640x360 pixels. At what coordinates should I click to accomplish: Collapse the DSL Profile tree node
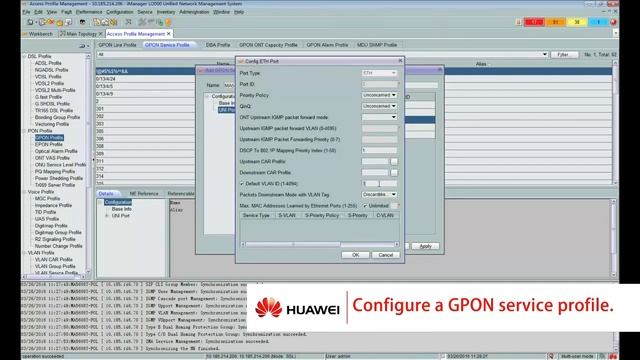pyautogui.click(x=24, y=56)
